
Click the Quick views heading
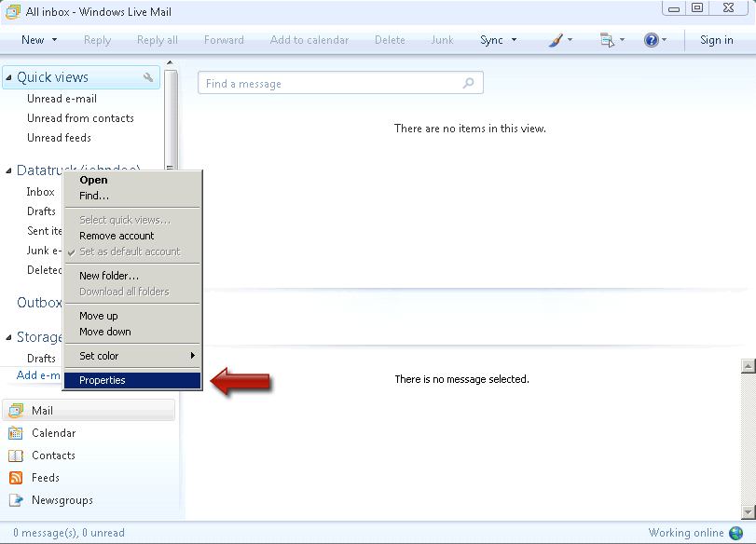coord(52,77)
